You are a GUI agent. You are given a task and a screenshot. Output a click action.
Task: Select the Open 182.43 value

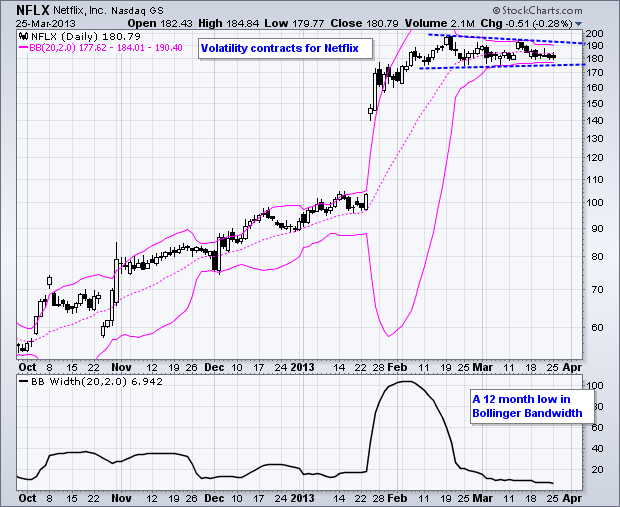point(160,24)
